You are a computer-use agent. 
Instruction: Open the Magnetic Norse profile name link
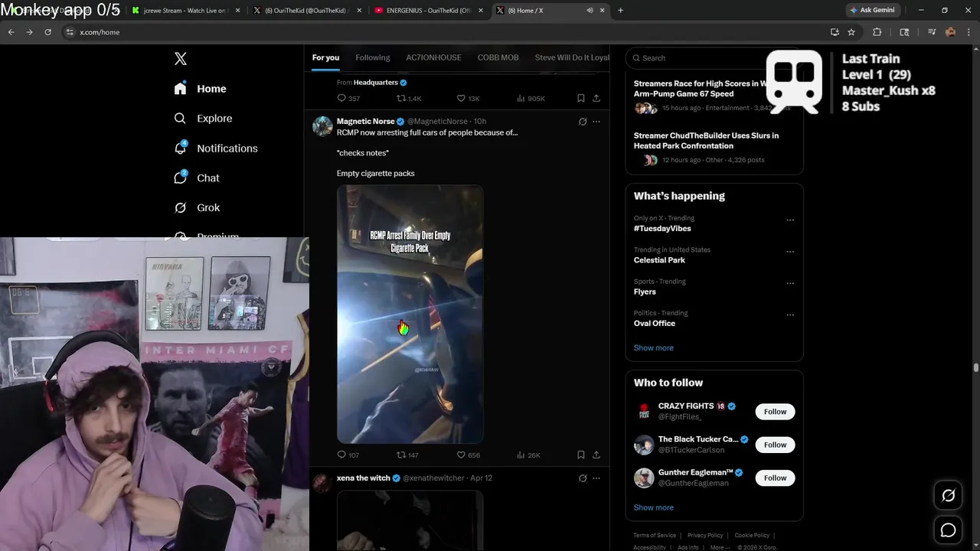365,122
